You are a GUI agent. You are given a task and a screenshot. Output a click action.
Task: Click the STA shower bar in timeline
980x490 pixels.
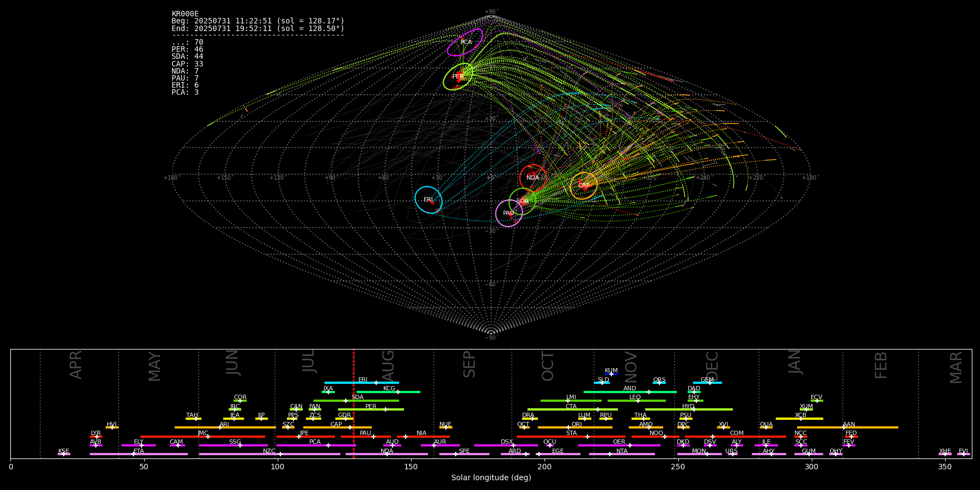tap(571, 436)
